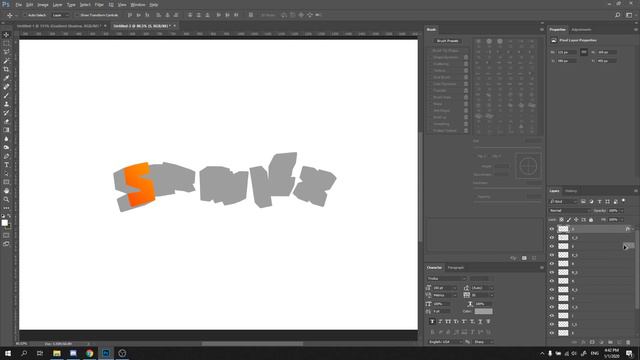Viewport: 640px width, 360px height.
Task: Select the Healing Brush tool
Action: coord(6,87)
